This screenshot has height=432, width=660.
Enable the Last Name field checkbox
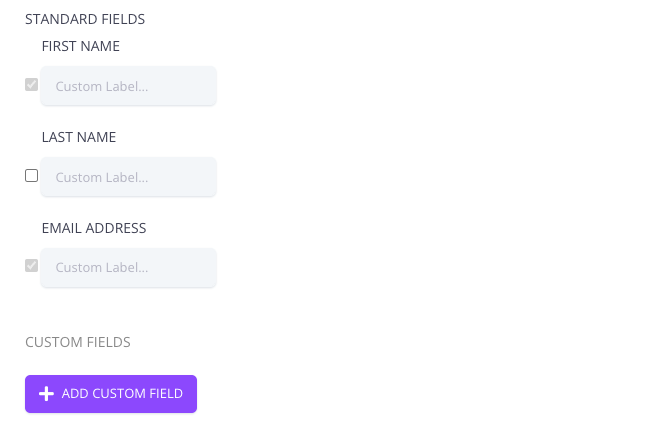(x=32, y=176)
